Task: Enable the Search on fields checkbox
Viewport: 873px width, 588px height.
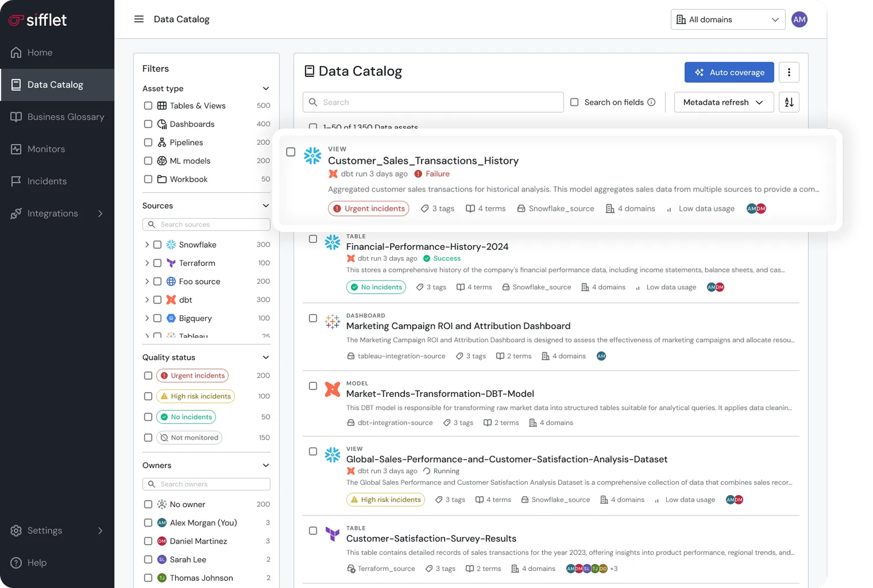Action: coord(574,102)
